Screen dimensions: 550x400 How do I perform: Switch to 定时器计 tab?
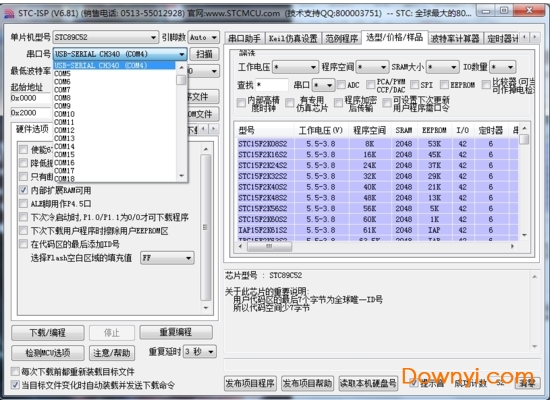pos(502,38)
